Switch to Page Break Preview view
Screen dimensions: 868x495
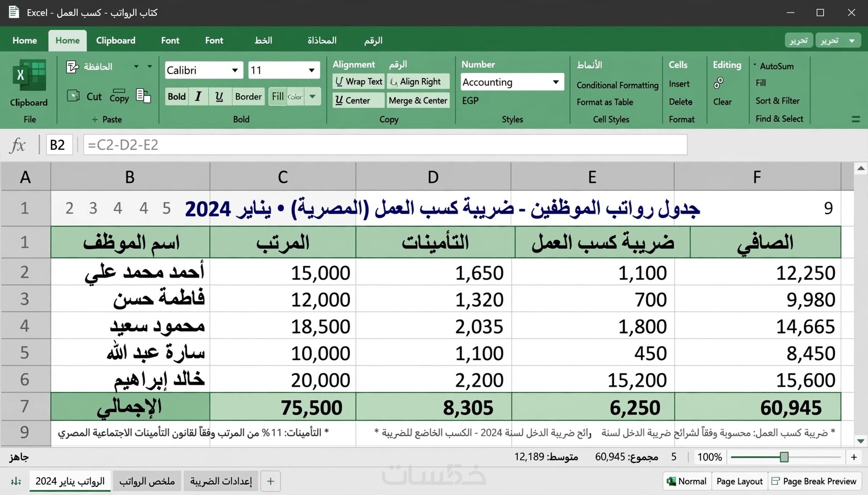tap(814, 481)
